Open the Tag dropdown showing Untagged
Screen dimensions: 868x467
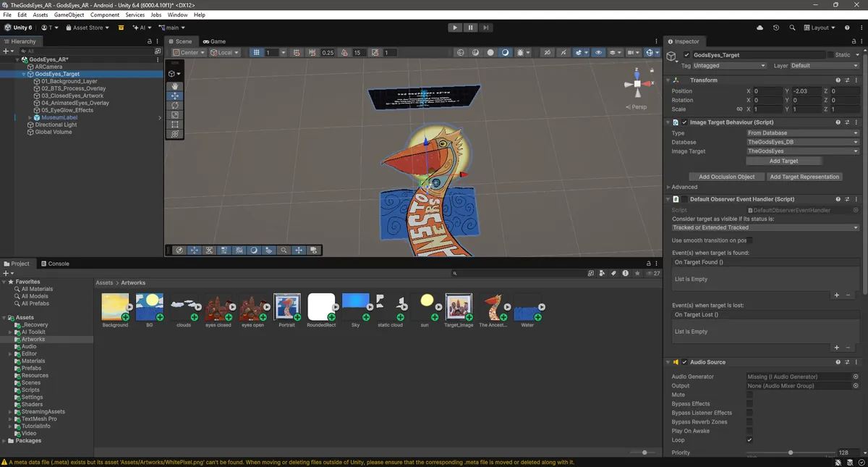click(x=730, y=65)
